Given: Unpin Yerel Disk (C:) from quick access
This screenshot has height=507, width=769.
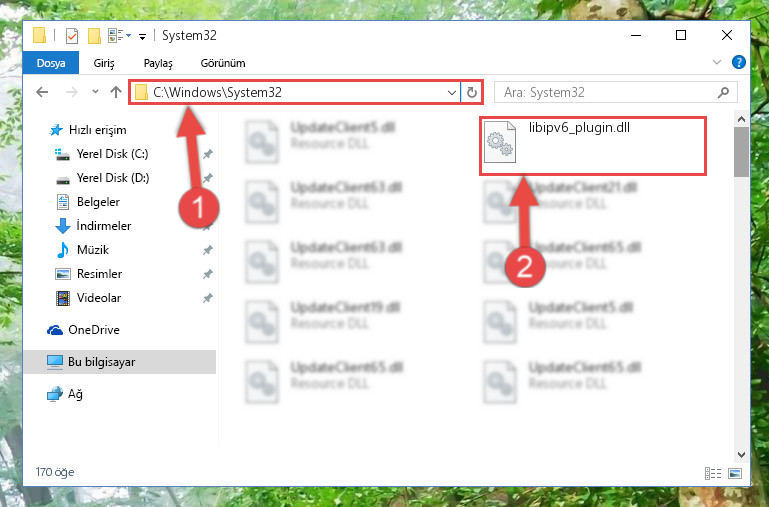Looking at the screenshot, I should tap(208, 154).
